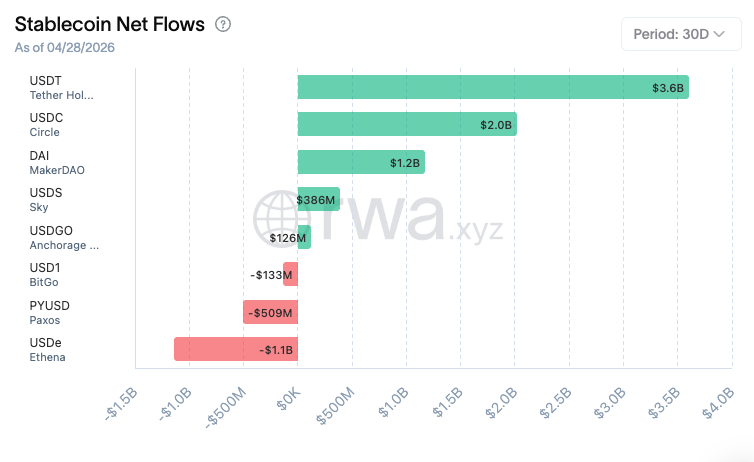Click the help question mark icon

pyautogui.click(x=223, y=24)
